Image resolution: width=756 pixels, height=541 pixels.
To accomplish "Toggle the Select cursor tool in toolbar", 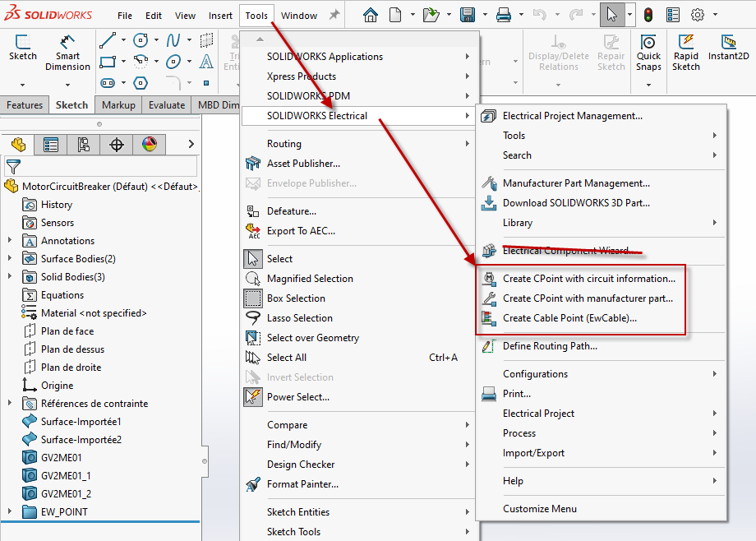I will point(612,15).
